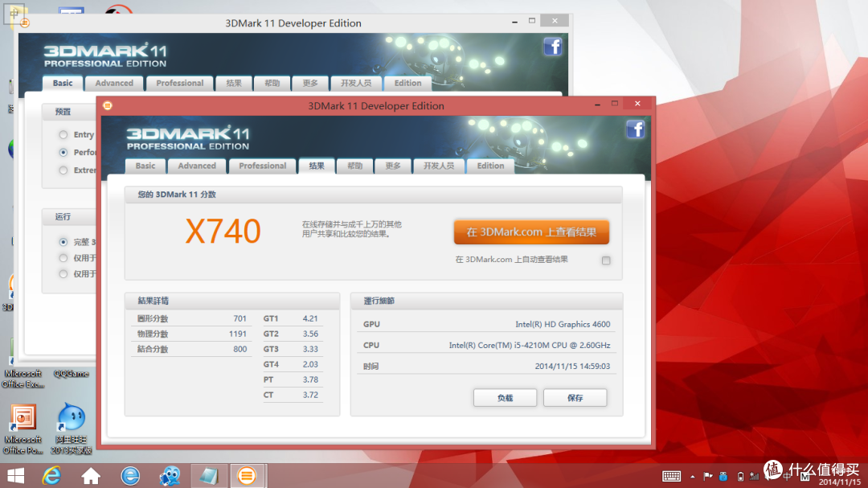868x488 pixels.
Task: Open Action Center flag icon
Action: [x=707, y=477]
